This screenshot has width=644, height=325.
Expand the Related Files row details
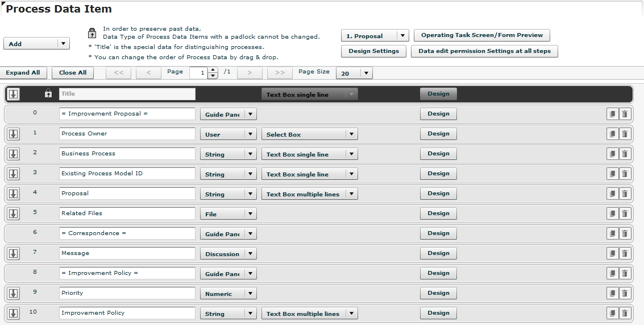(x=14, y=213)
